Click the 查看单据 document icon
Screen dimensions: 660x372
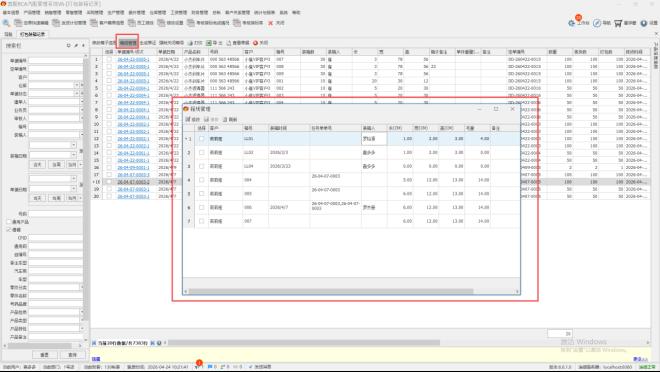[229, 43]
